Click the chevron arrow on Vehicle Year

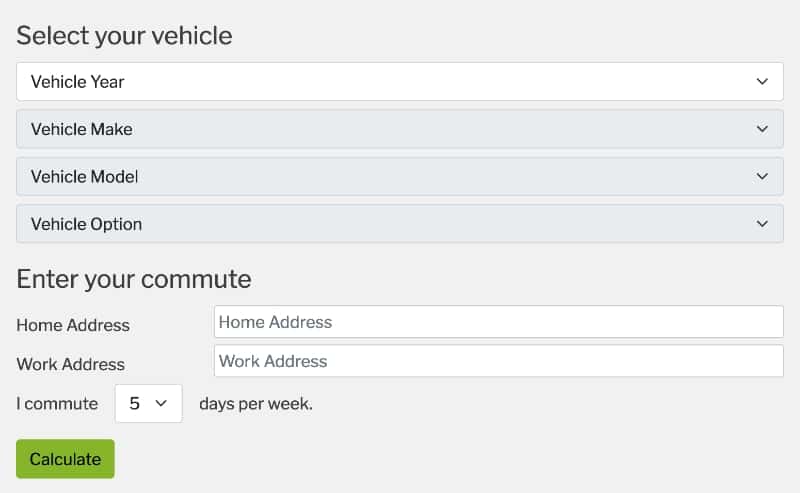click(x=762, y=82)
